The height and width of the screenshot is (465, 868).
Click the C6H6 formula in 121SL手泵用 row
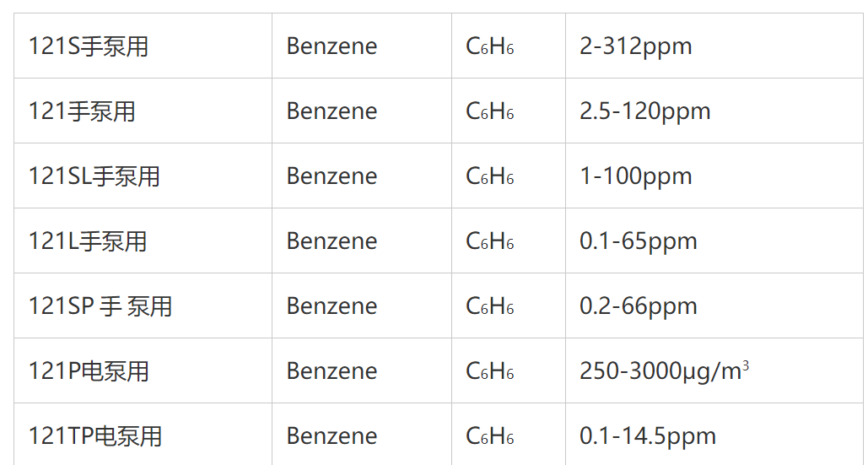490,176
